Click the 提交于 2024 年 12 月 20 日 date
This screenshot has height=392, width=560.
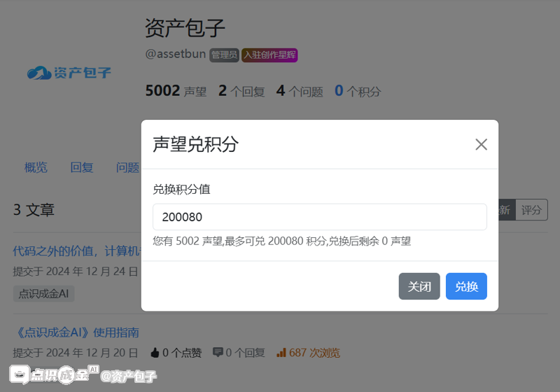pyautogui.click(x=76, y=353)
